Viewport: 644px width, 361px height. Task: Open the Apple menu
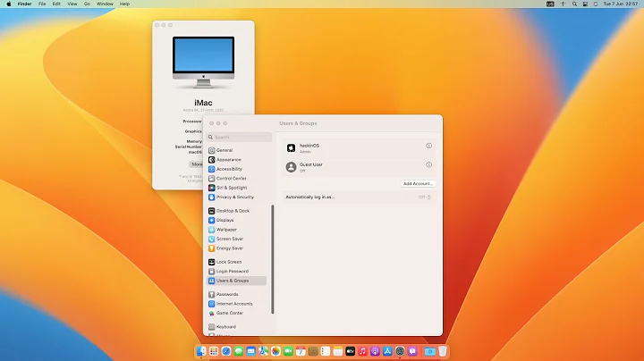9,4
